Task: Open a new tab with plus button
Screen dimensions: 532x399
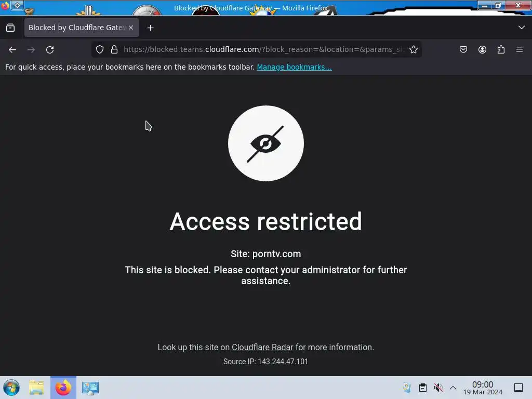Action: 150,28
